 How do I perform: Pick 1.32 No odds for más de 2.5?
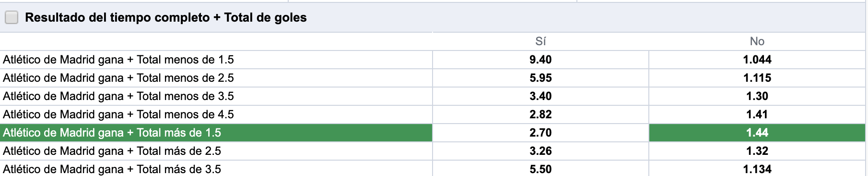point(757,151)
